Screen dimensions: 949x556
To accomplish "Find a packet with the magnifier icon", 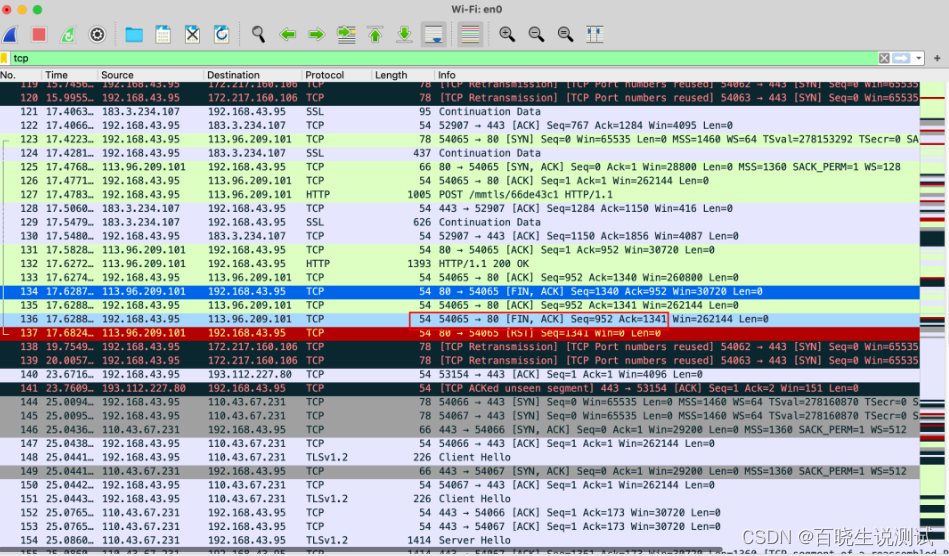I will tap(258, 34).
